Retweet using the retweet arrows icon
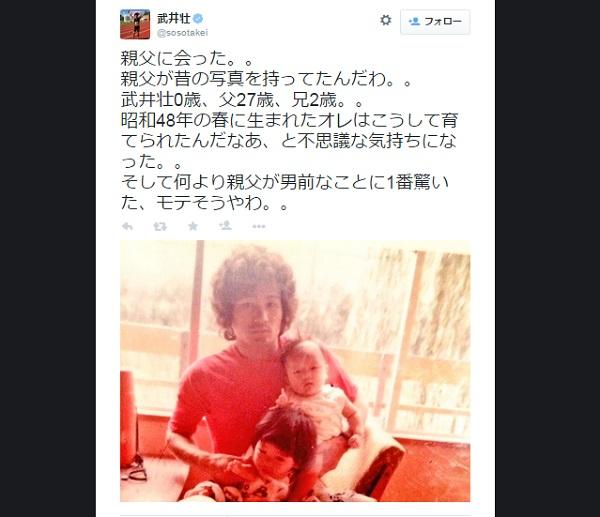Image resolution: width=600 pixels, height=517 pixels. [x=160, y=227]
